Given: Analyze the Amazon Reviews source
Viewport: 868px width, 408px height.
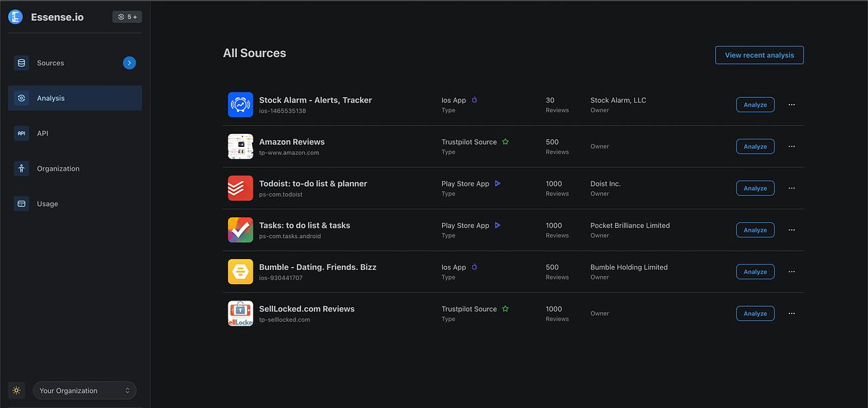Looking at the screenshot, I should pos(755,146).
